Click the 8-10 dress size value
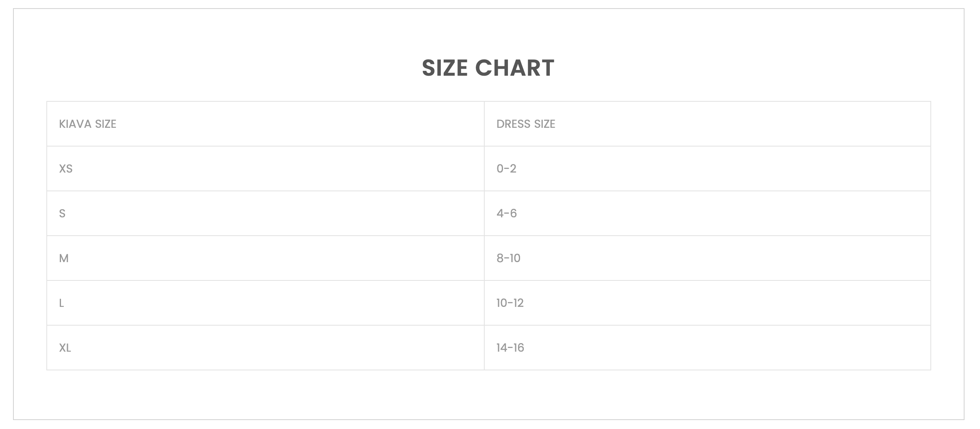 click(508, 258)
